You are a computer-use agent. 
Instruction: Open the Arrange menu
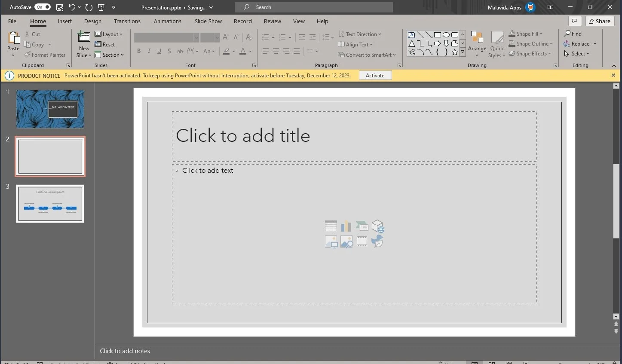(x=477, y=44)
